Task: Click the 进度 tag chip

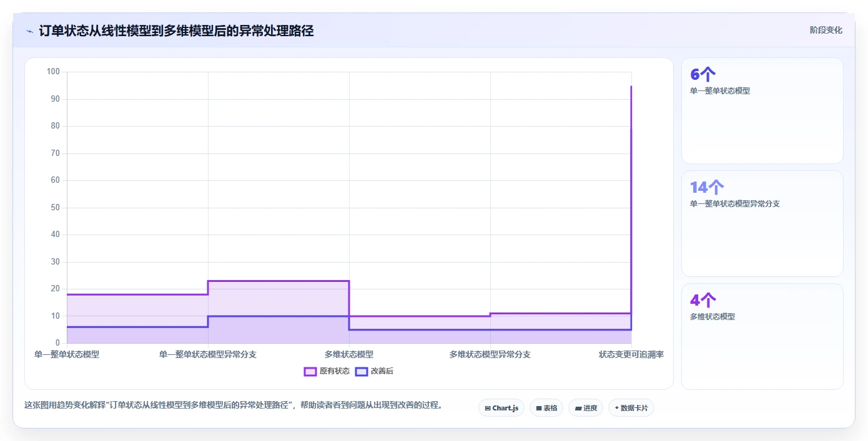Action: tap(586, 408)
